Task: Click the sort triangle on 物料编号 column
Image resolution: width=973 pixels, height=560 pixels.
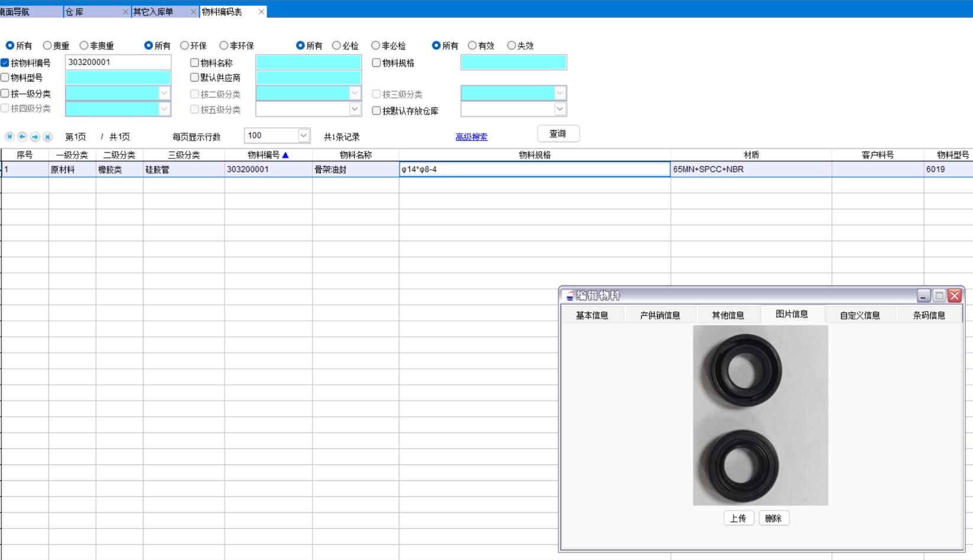Action: click(x=286, y=155)
